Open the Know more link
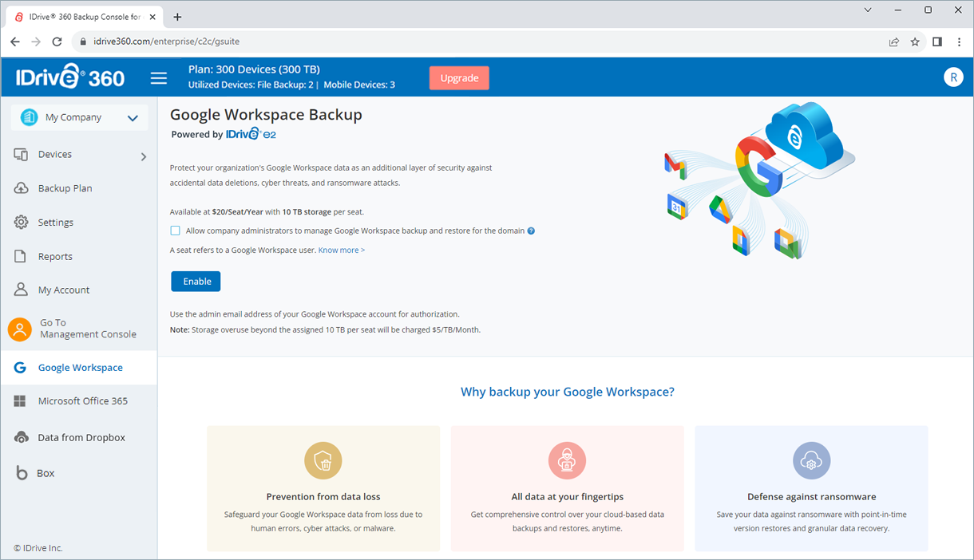The image size is (974, 560). coord(342,250)
